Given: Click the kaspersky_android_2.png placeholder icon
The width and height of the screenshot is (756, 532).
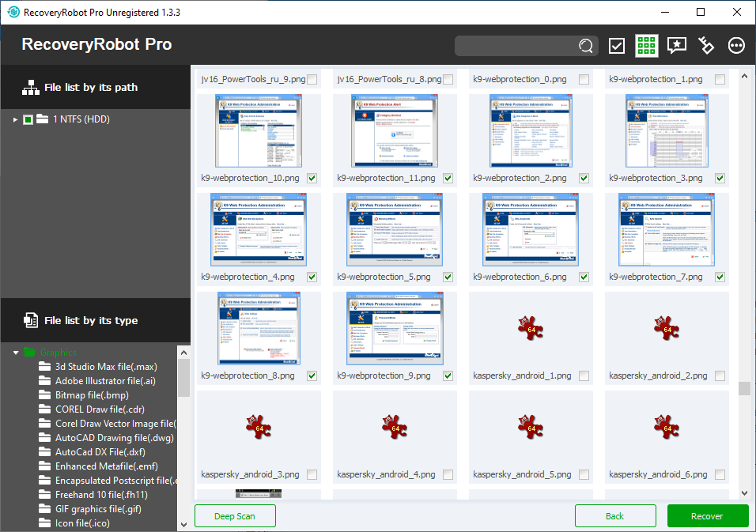Looking at the screenshot, I should pos(667,328).
